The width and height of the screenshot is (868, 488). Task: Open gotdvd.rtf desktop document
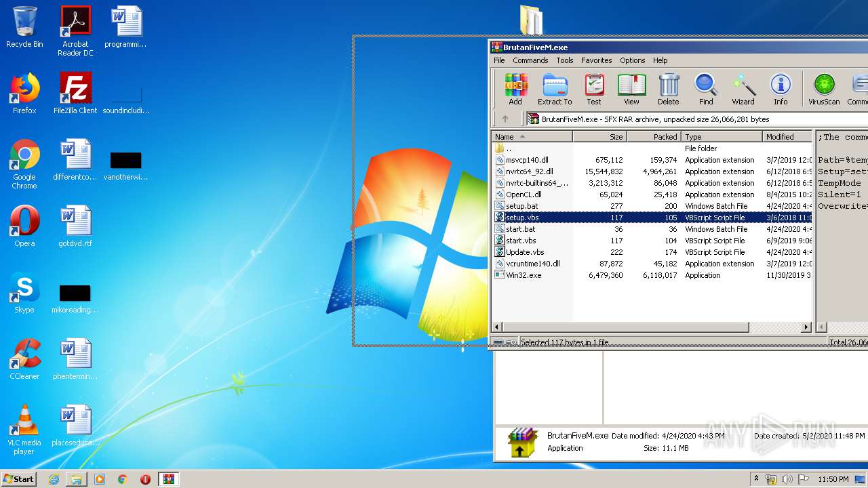(x=75, y=226)
